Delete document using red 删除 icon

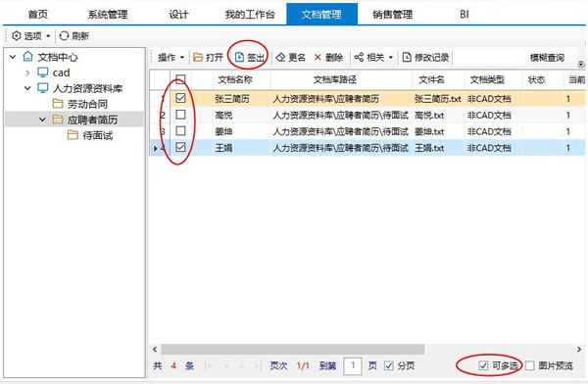(318, 57)
